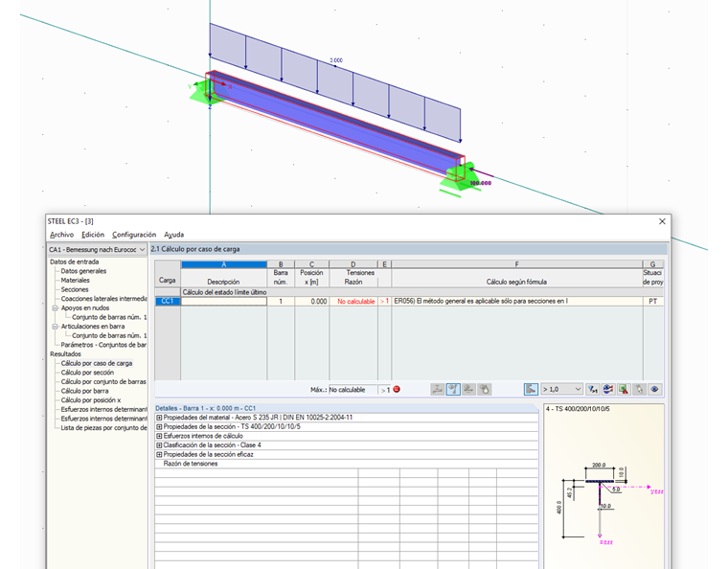Select Secciones in the navigation tree
This screenshot has width=728, height=569.
tap(75, 289)
